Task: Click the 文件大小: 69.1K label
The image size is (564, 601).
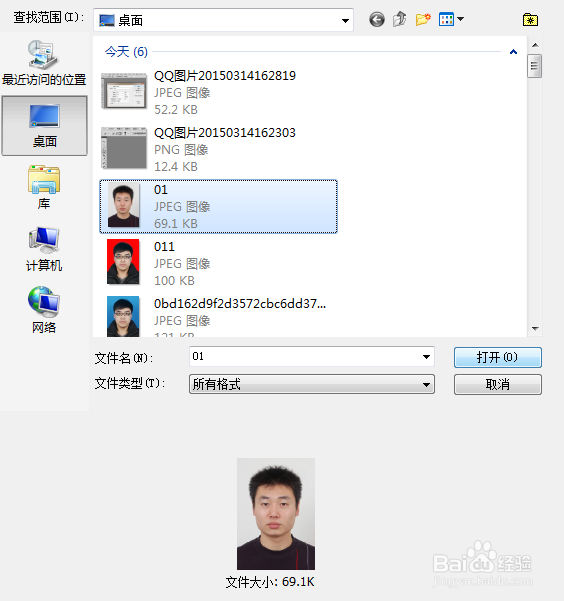Action: point(270,582)
